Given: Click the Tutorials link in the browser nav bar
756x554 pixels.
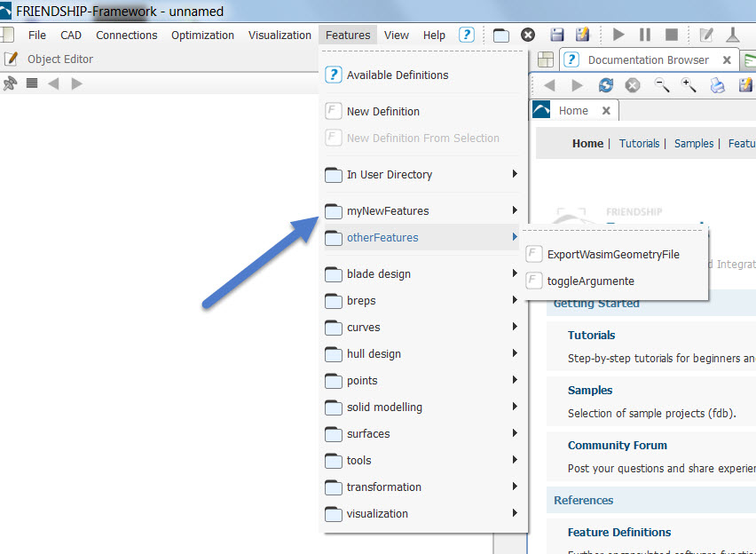Looking at the screenshot, I should (639, 143).
